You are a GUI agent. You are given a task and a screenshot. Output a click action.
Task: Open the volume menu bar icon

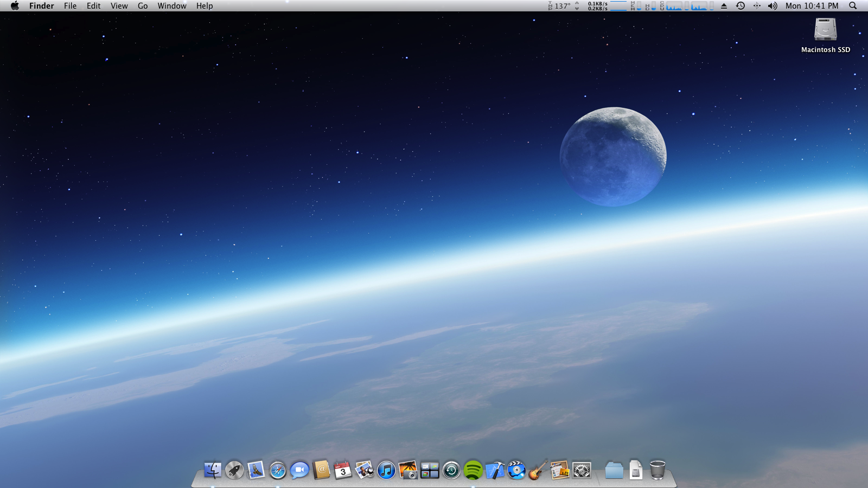773,6
